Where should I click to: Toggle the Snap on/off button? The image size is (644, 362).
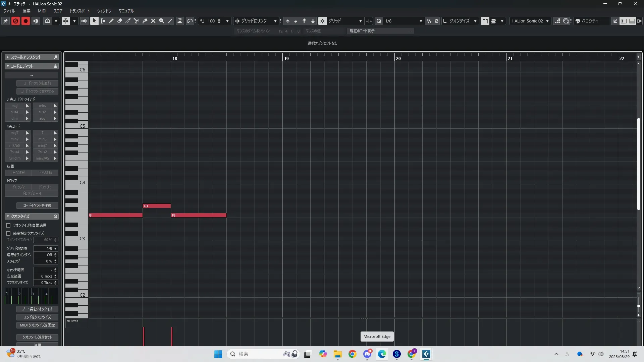point(322,21)
